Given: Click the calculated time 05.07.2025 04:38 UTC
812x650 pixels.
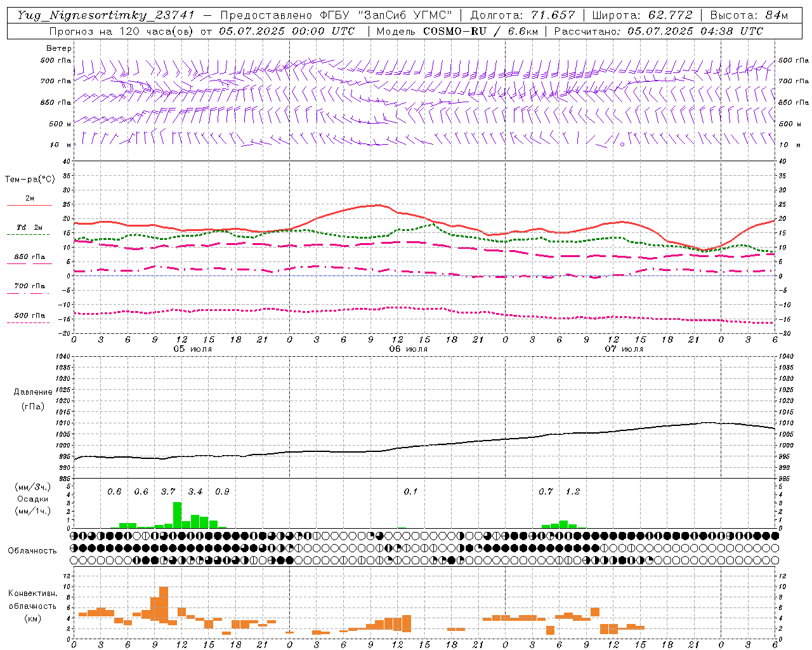Looking at the screenshot, I should coord(695,31).
